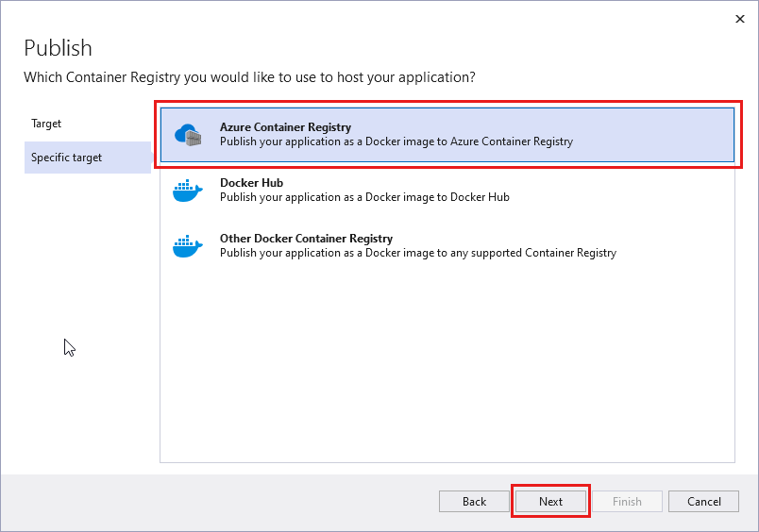
Task: Click the Other Docker Container Registry whale icon
Action: click(x=188, y=246)
